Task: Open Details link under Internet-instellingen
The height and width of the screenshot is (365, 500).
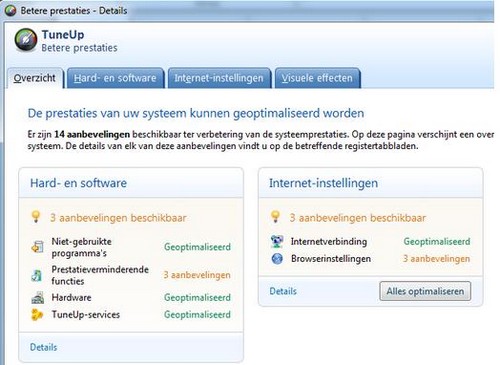Action: tap(283, 291)
